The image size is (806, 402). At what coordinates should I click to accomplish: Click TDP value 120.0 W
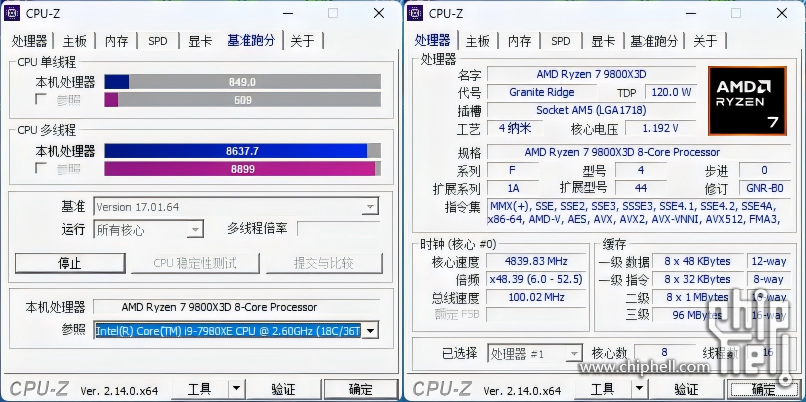671,93
